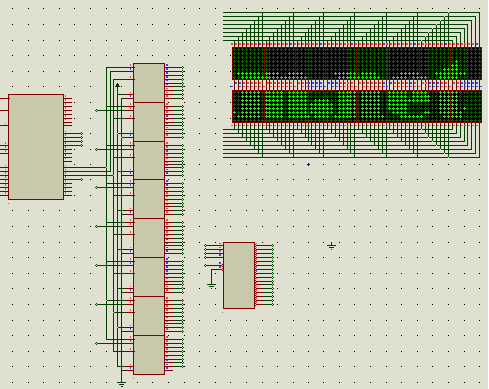Viewport: 489px width, 389px height.
Task: Click the standalone ground symbol at right
Action: [x=331, y=246]
